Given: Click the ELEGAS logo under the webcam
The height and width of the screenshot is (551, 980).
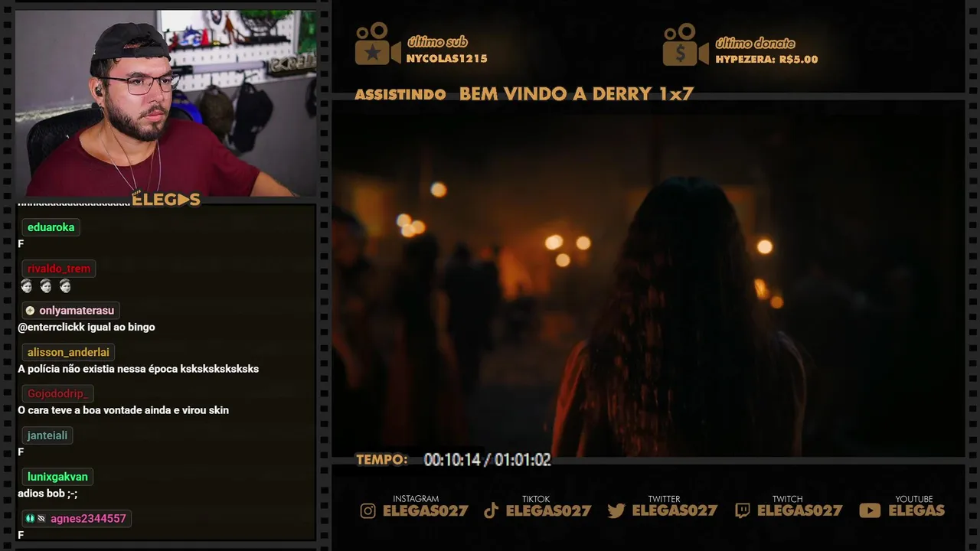Looking at the screenshot, I should click(x=166, y=200).
